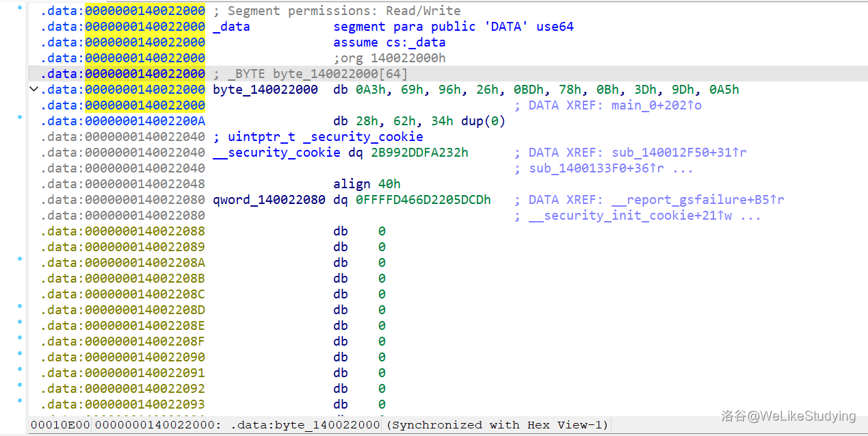Select the value 2B992DDFA232h
This screenshot has height=436, width=868.
point(419,153)
